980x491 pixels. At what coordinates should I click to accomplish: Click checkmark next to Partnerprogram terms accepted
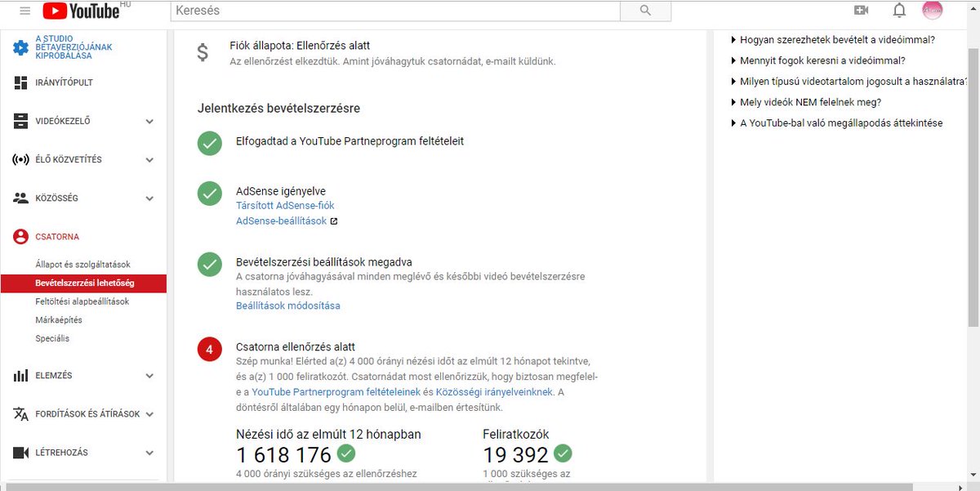[210, 143]
